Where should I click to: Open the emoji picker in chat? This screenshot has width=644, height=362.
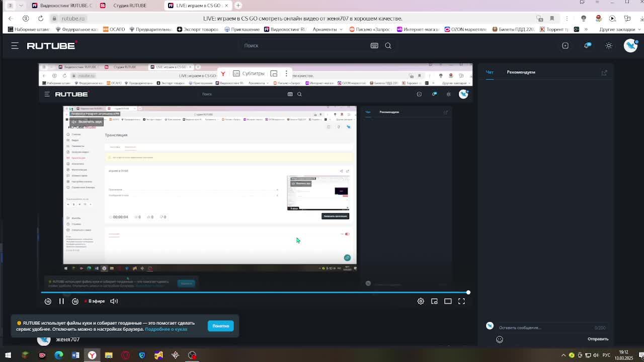500,339
